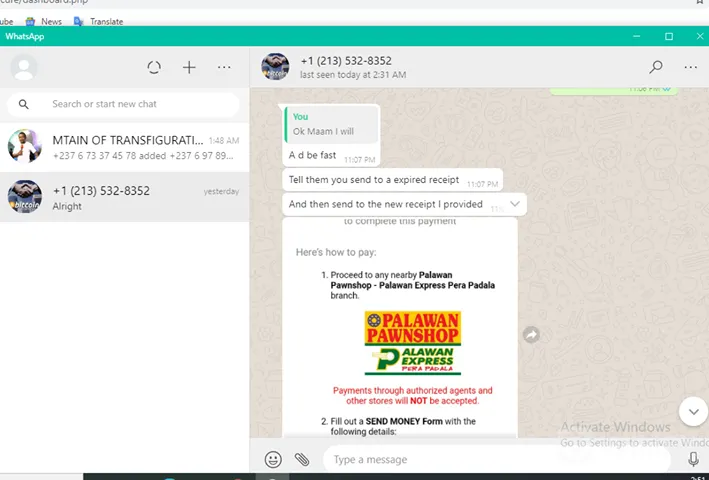Attach a file with the paperclip
This screenshot has height=480, width=709.
point(302,459)
